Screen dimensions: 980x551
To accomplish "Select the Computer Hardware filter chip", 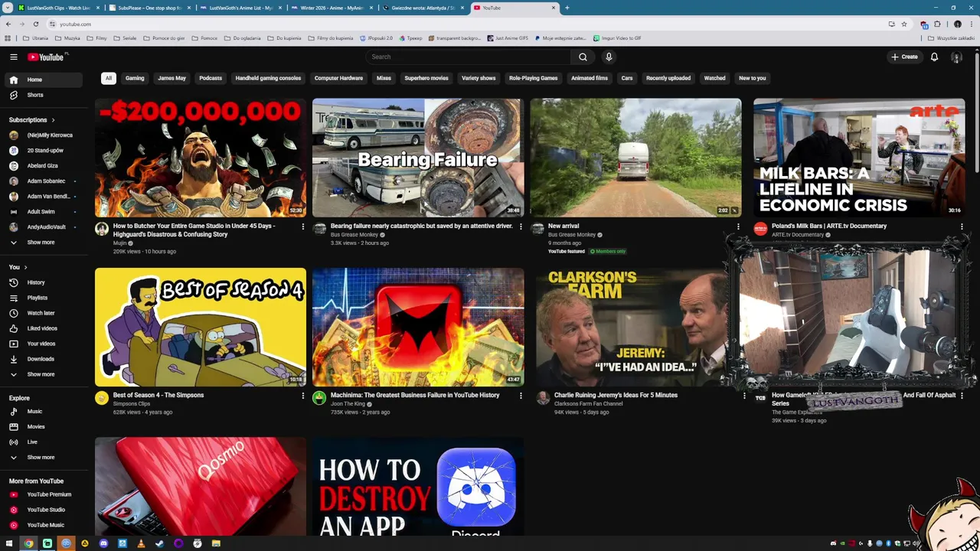I will pos(338,78).
